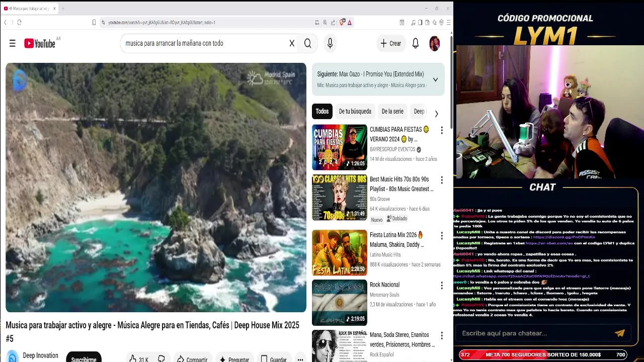This screenshot has width=644, height=362.
Task: Reload the page
Action: point(19,22)
